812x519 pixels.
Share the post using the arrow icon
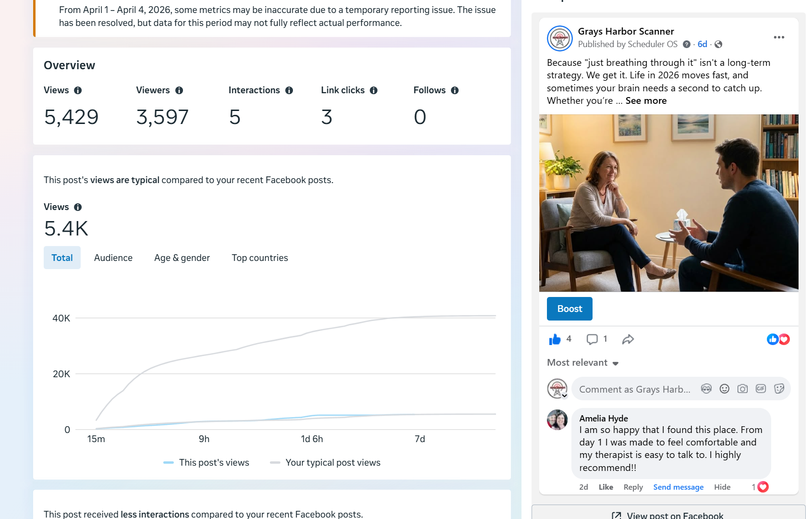tap(628, 340)
